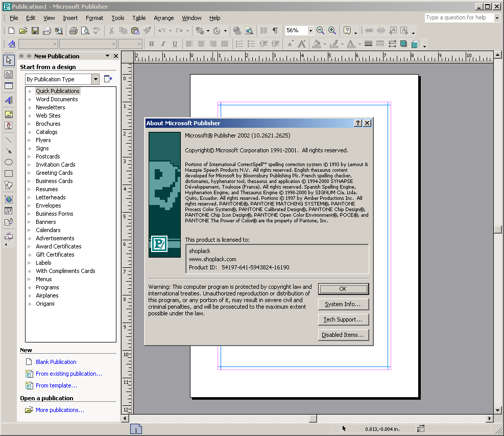
Task: Toggle the Bullets list button
Action: [251, 44]
